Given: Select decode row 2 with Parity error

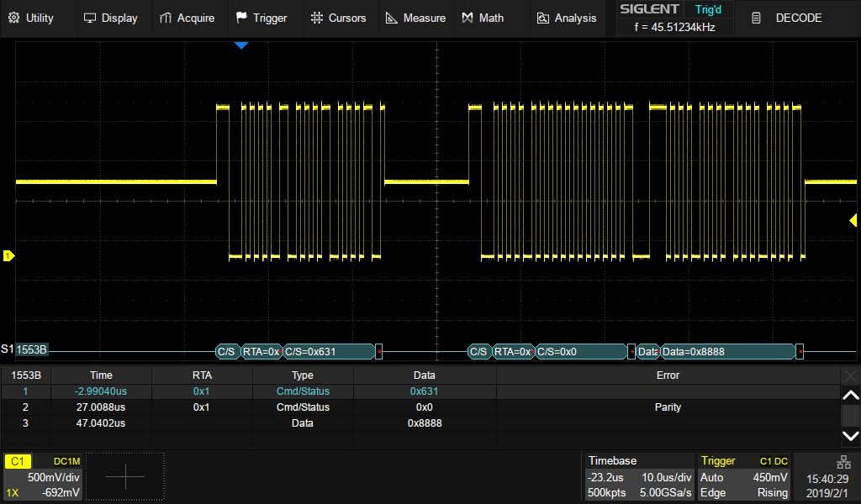Looking at the screenshot, I should pos(420,407).
